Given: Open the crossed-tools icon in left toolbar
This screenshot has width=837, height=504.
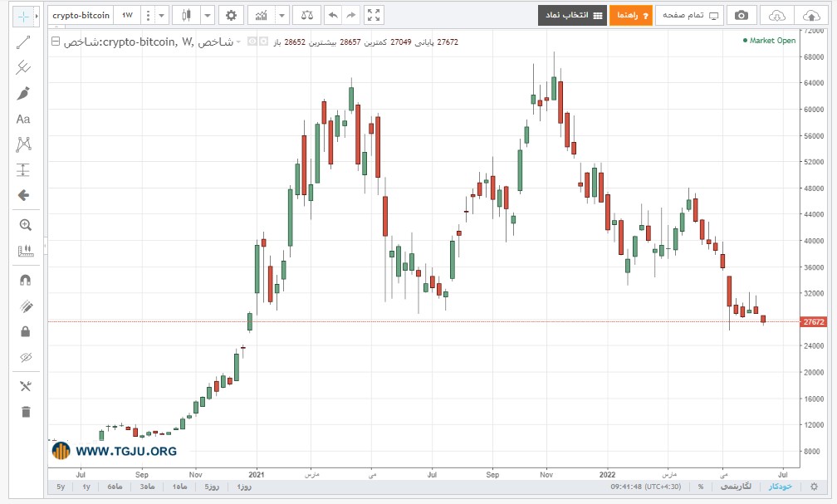Looking at the screenshot, I should pyautogui.click(x=25, y=386).
